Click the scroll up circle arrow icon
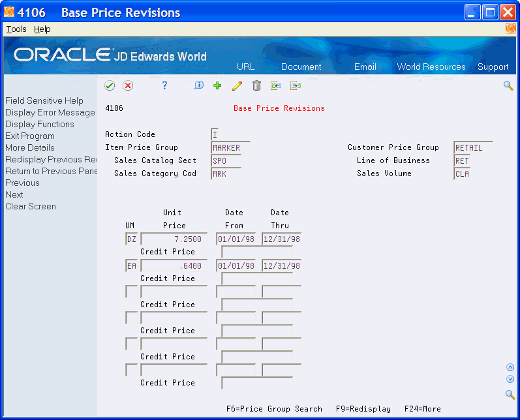The width and height of the screenshot is (520, 420). tap(510, 367)
